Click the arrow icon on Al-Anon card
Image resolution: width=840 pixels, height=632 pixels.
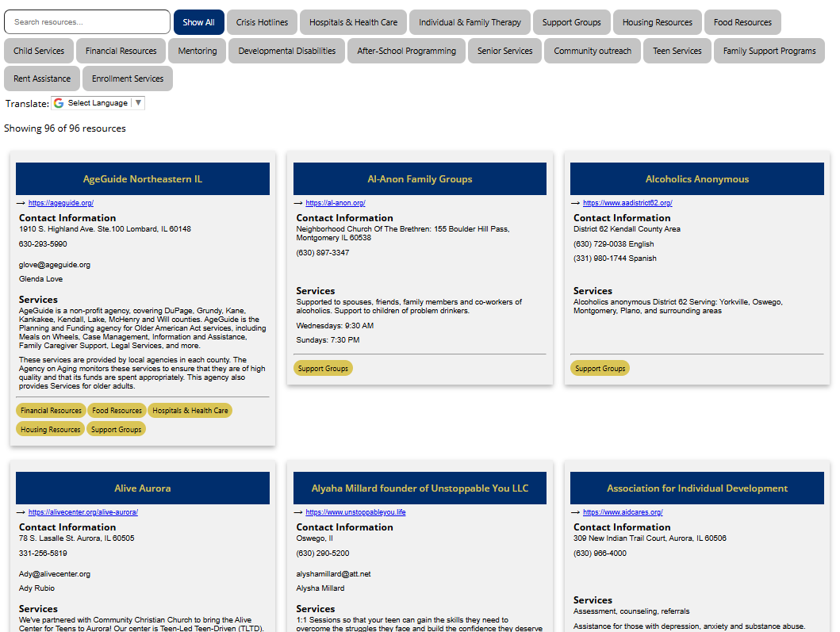coord(300,202)
